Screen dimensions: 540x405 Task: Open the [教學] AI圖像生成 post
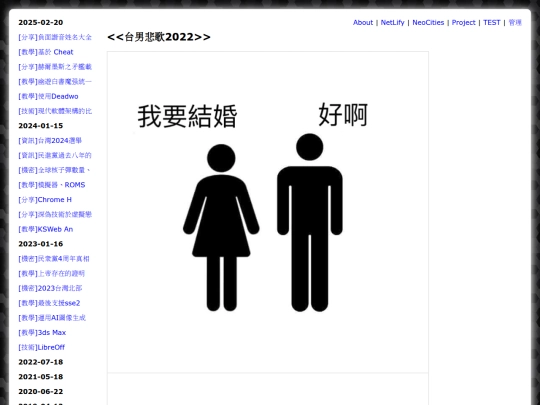point(52,318)
